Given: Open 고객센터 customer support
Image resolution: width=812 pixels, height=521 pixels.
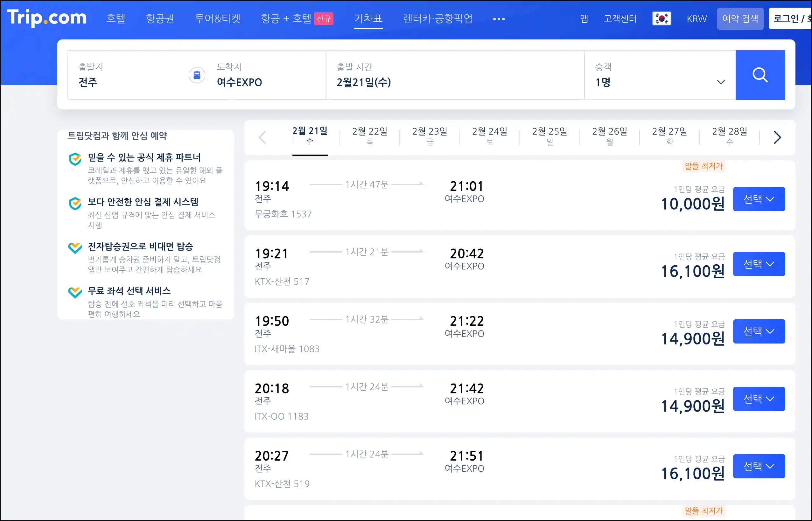Looking at the screenshot, I should [x=620, y=18].
